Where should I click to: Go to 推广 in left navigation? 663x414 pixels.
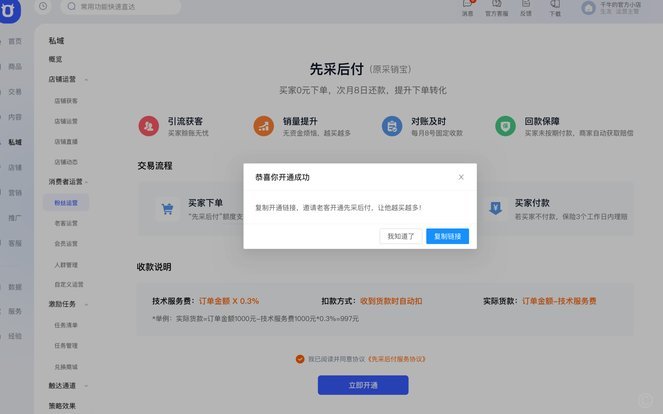coord(15,218)
